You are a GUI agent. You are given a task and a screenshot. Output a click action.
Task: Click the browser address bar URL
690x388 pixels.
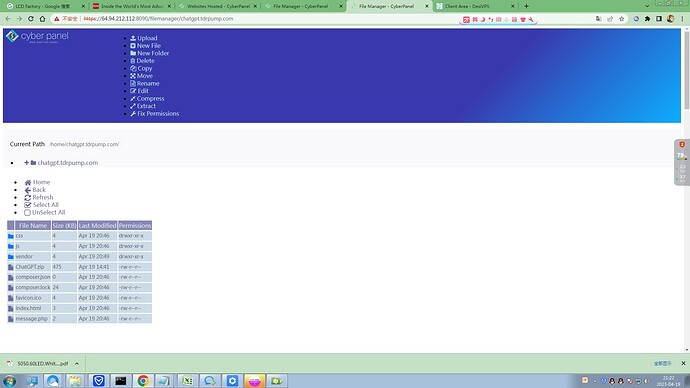point(158,19)
